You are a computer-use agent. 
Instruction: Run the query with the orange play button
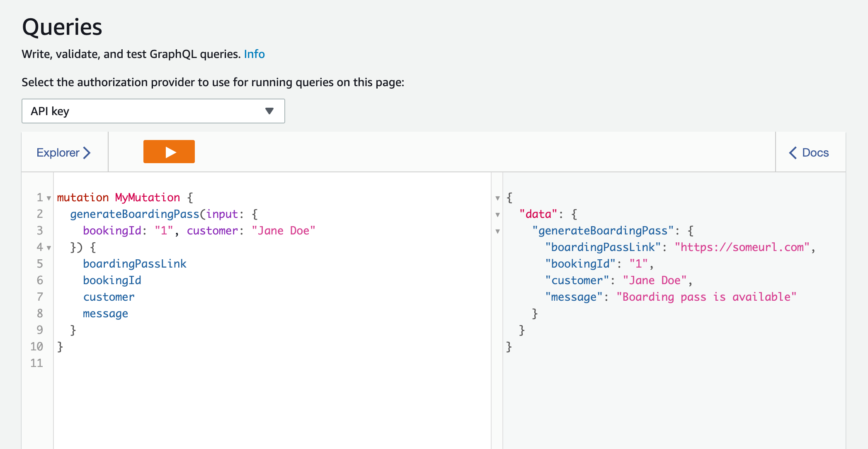(169, 152)
